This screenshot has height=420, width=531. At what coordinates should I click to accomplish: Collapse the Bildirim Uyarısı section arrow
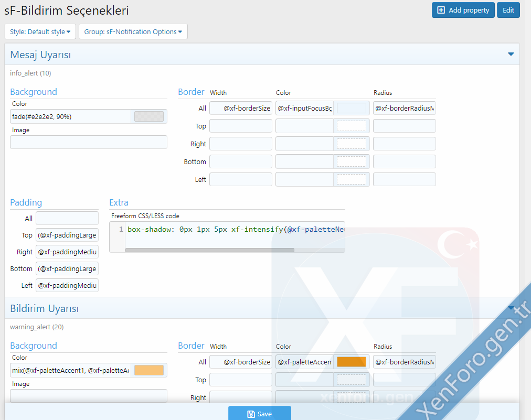click(x=511, y=308)
